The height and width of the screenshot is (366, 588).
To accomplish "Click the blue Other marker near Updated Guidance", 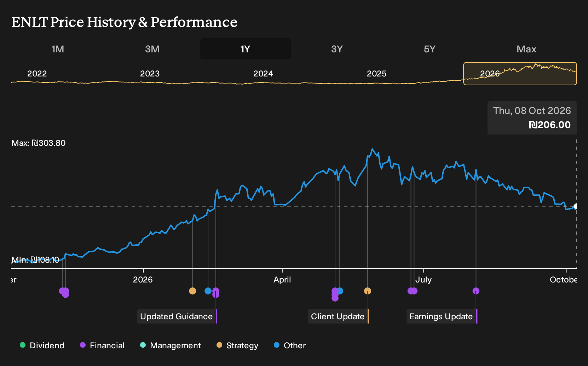I will point(208,291).
